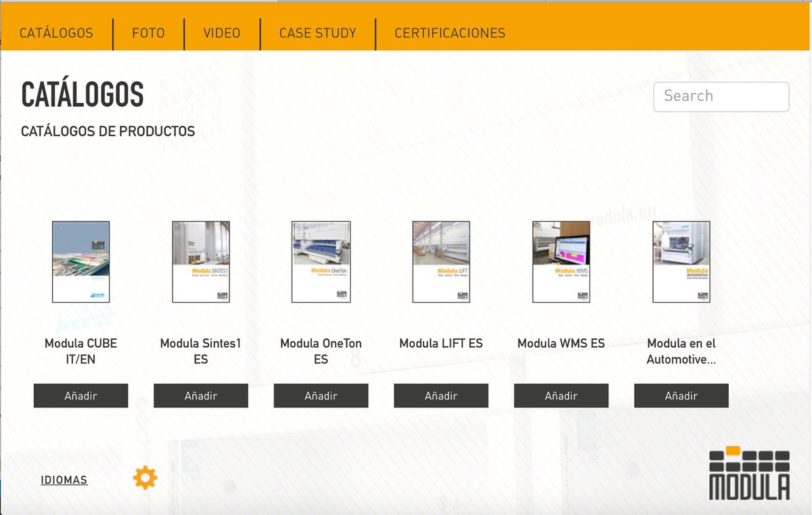Open Modula WMS ES catalog thumbnail
812x515 pixels.
coord(562,262)
